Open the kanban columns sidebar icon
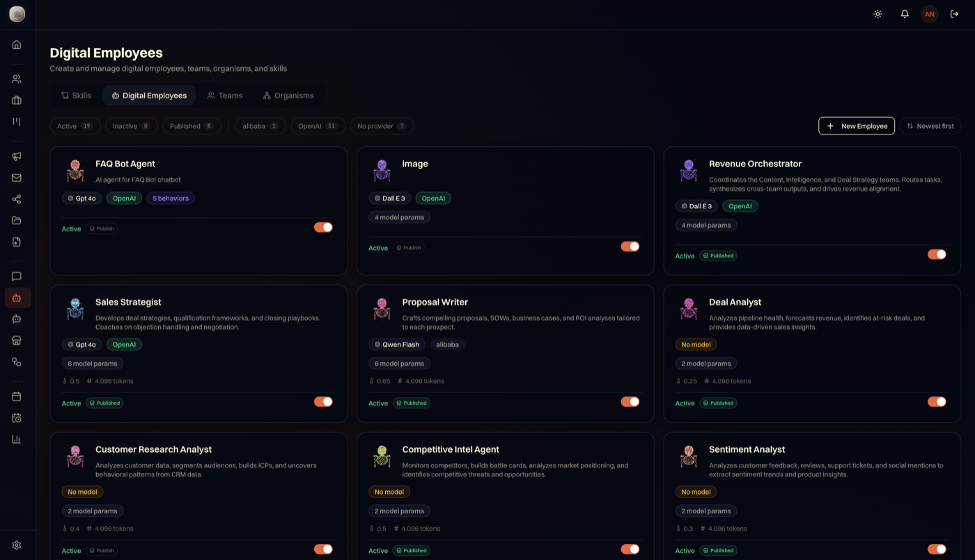Screen dimensions: 975x560 click(x=17, y=122)
